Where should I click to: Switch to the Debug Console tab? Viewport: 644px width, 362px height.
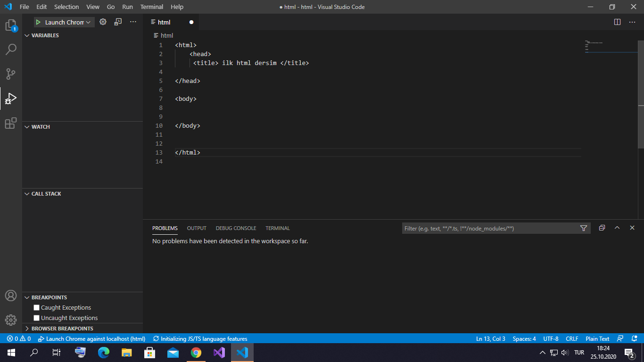click(x=236, y=228)
